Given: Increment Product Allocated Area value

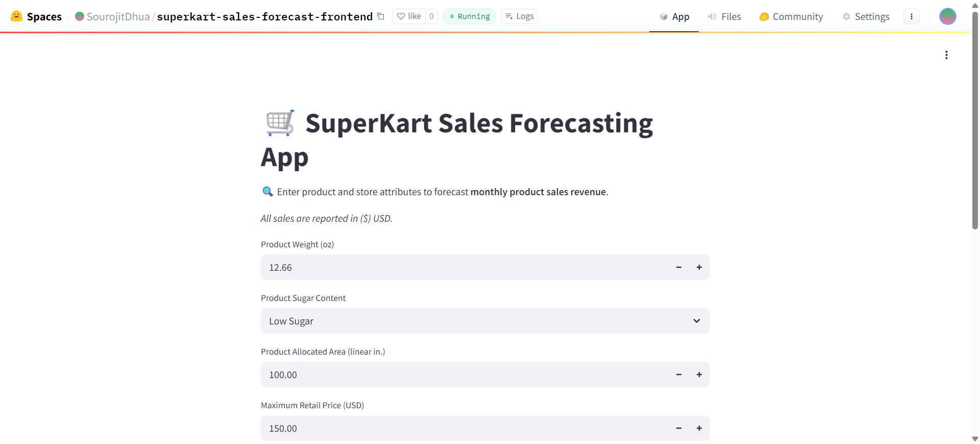Looking at the screenshot, I should coord(699,375).
